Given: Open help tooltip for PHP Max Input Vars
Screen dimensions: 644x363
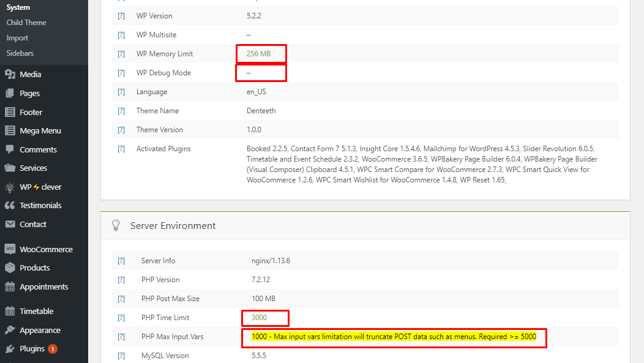Looking at the screenshot, I should tap(121, 337).
